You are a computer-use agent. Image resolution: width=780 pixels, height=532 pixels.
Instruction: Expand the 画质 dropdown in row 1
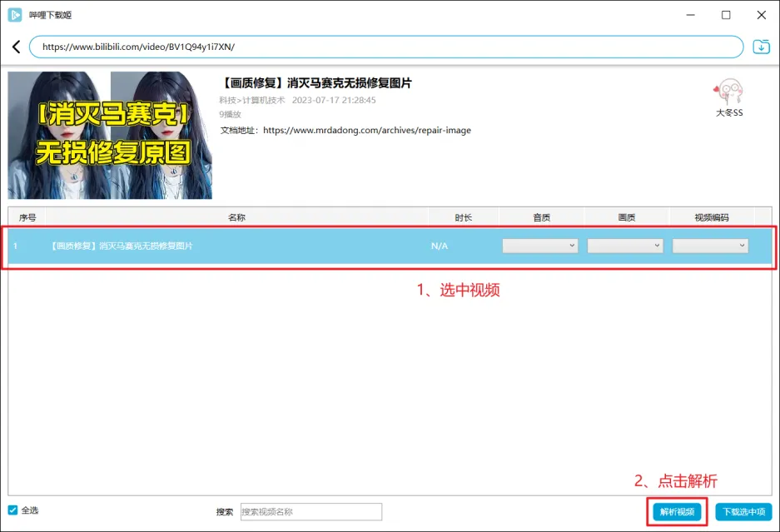(x=625, y=246)
